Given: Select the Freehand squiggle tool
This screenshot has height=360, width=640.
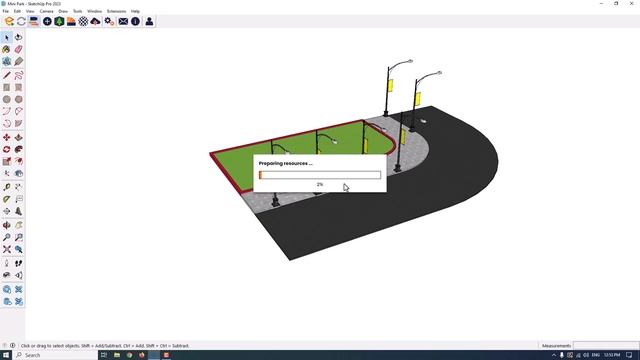Looking at the screenshot, I should [x=18, y=76].
